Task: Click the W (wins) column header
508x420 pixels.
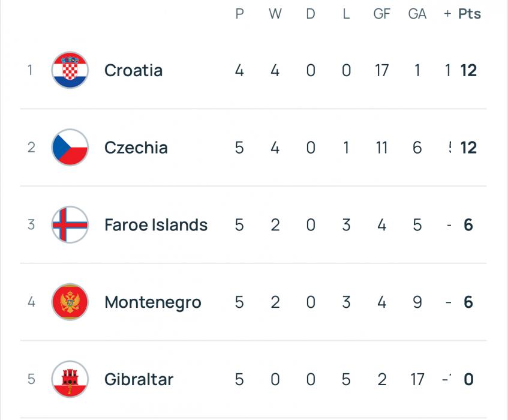Action: tap(275, 14)
